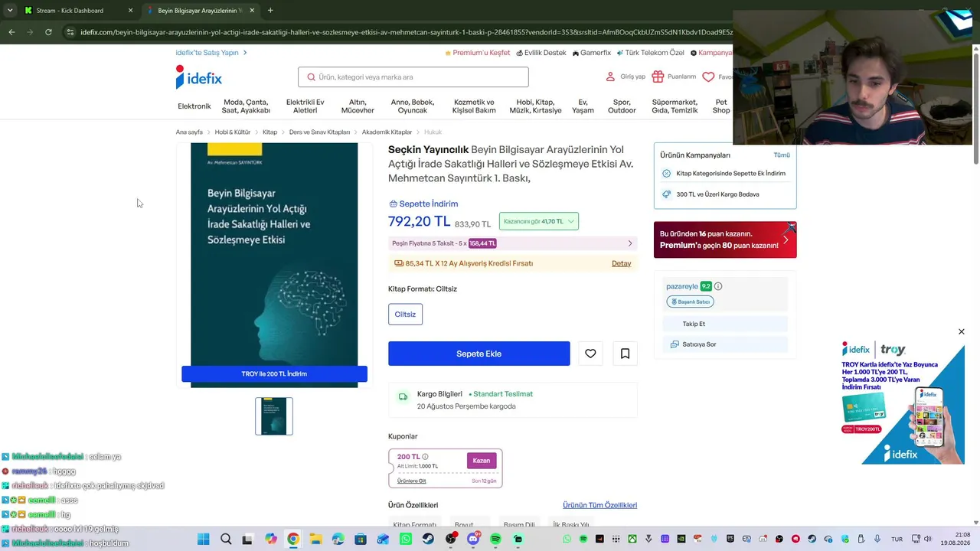Image resolution: width=980 pixels, height=551 pixels.
Task: Open the Elektronik category menu
Action: tap(194, 106)
